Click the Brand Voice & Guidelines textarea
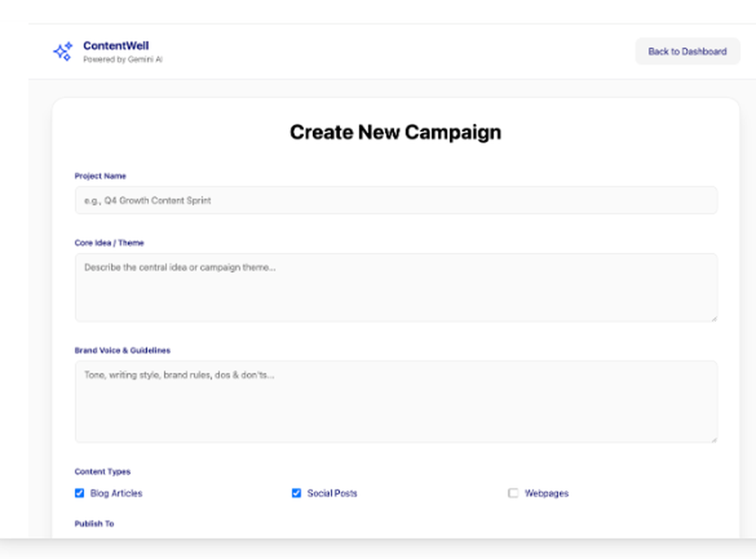The width and height of the screenshot is (756, 559). click(x=395, y=400)
